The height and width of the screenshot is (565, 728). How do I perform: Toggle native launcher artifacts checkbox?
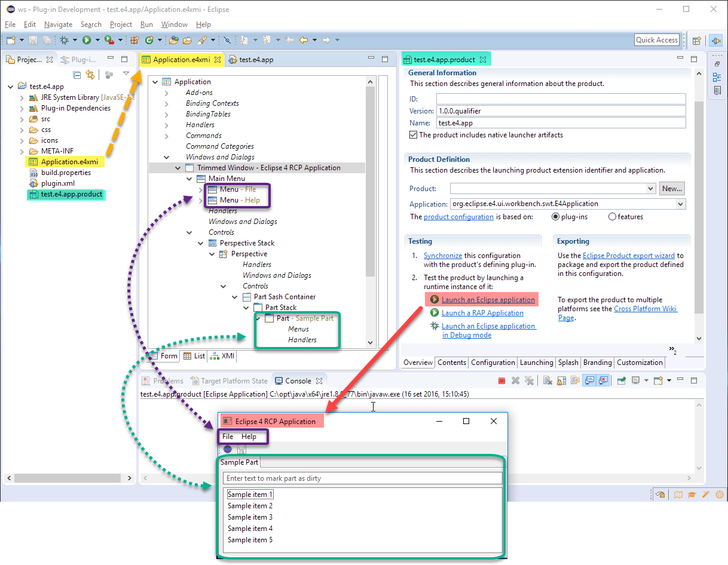click(x=413, y=135)
